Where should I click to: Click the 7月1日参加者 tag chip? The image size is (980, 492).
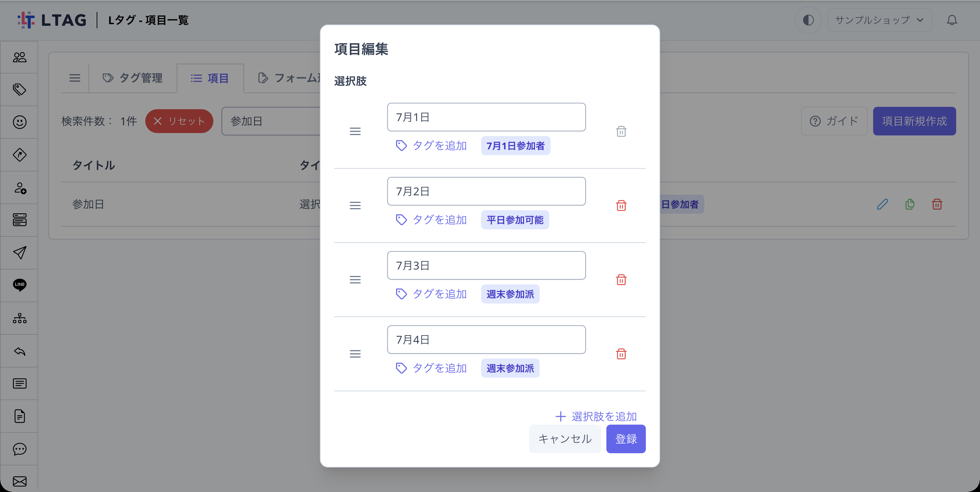[x=516, y=146]
